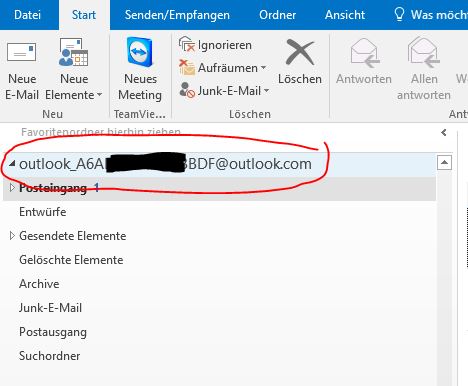Click the Junk-E-Mail icon
Image resolution: width=468 pixels, height=386 pixels.
coord(187,90)
